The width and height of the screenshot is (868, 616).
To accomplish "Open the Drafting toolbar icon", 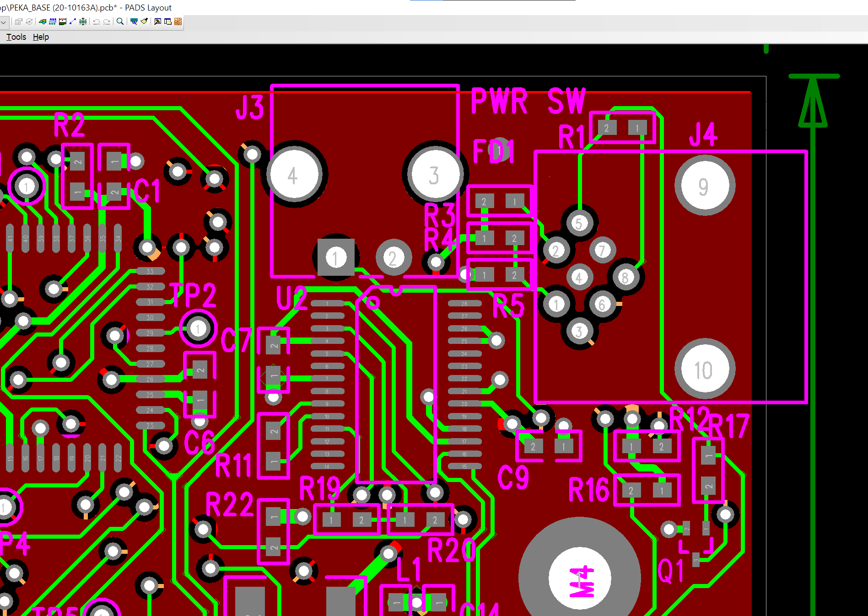I will point(43,21).
